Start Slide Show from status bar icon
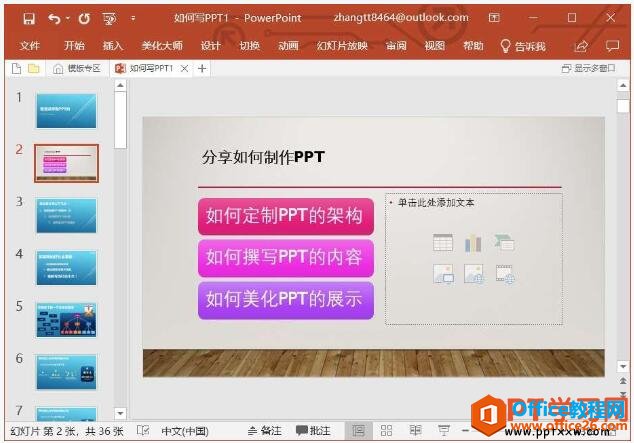The width and height of the screenshot is (634, 443). pyautogui.click(x=444, y=431)
